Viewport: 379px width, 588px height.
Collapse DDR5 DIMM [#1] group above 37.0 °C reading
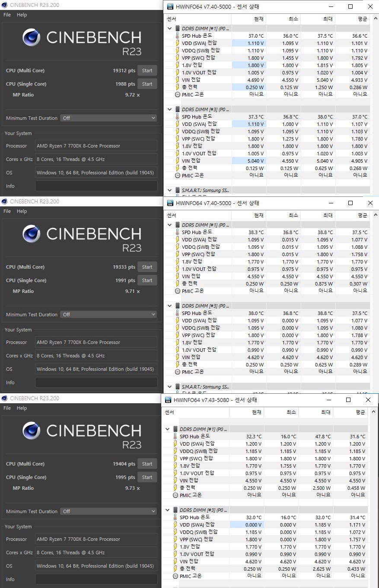coord(169,29)
